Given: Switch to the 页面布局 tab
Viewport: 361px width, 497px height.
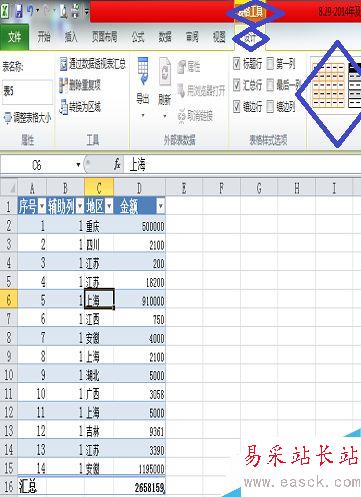Looking at the screenshot, I should point(105,37).
